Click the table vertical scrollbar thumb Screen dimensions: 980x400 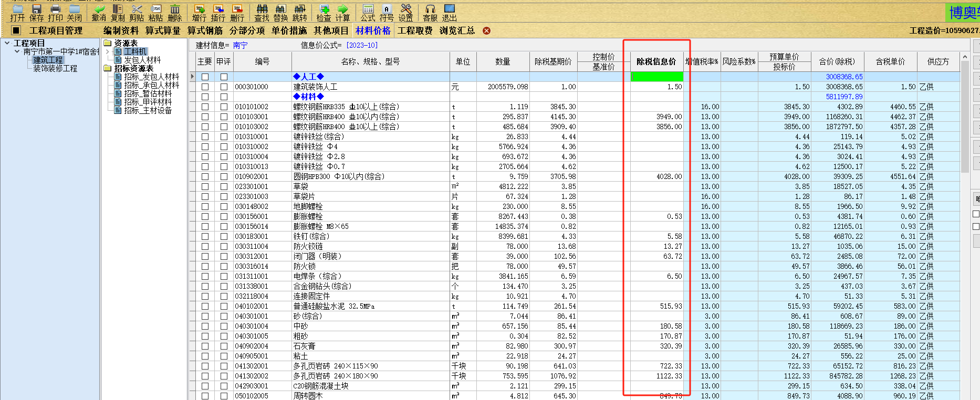[965, 117]
